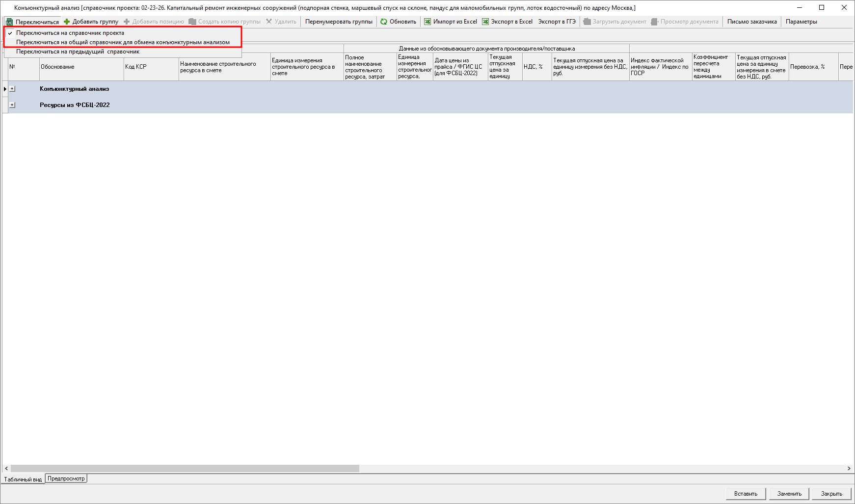The image size is (855, 504).
Task: Click the Импорт из Excel icon
Action: tap(427, 22)
